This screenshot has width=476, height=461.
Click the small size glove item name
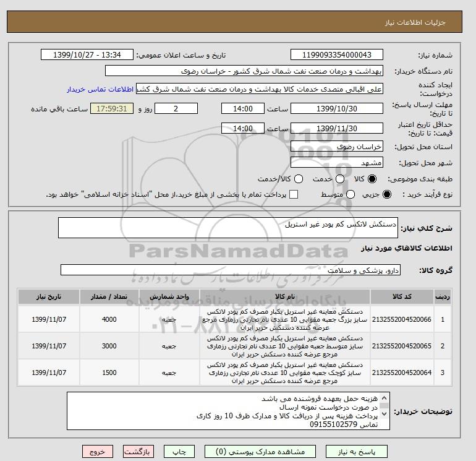pos(285,373)
